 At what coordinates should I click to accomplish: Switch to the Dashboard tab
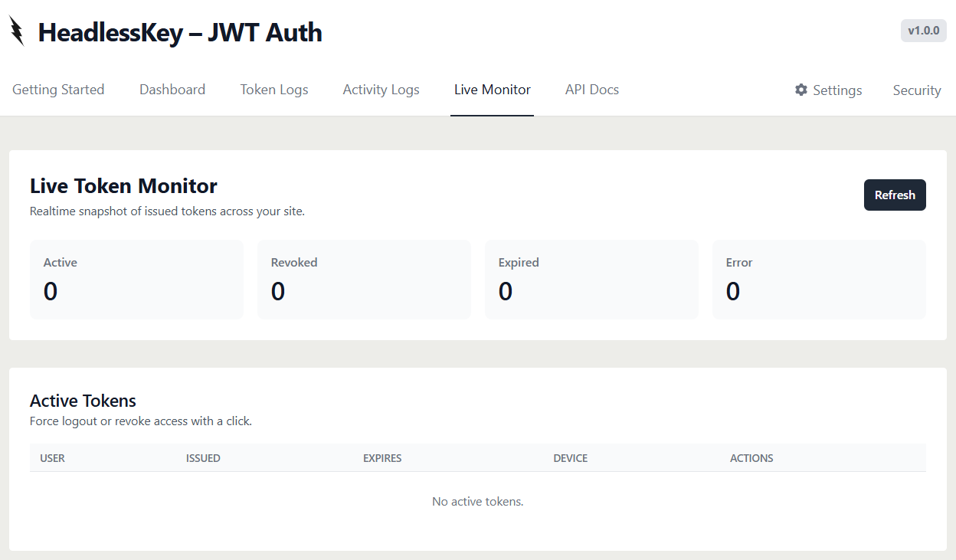pyautogui.click(x=172, y=90)
